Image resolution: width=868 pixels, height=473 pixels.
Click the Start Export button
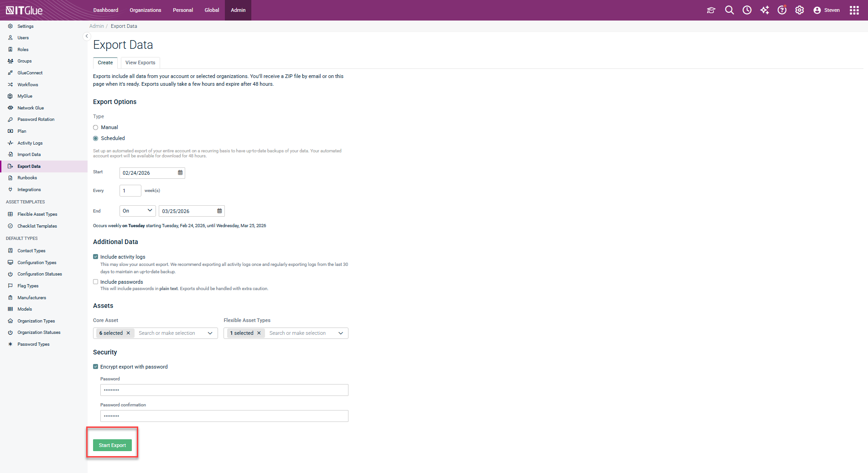point(112,445)
